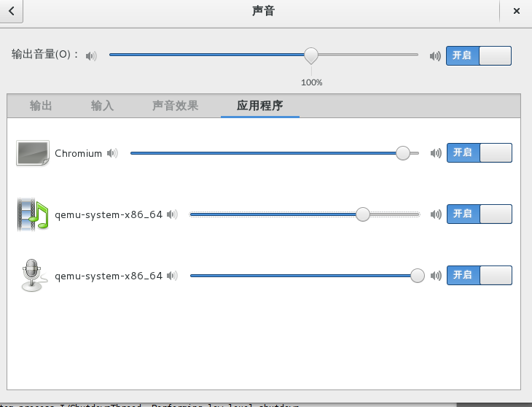Disable the Chromium audio 开启 switch
The width and height of the screenshot is (532, 407).
coord(479,153)
